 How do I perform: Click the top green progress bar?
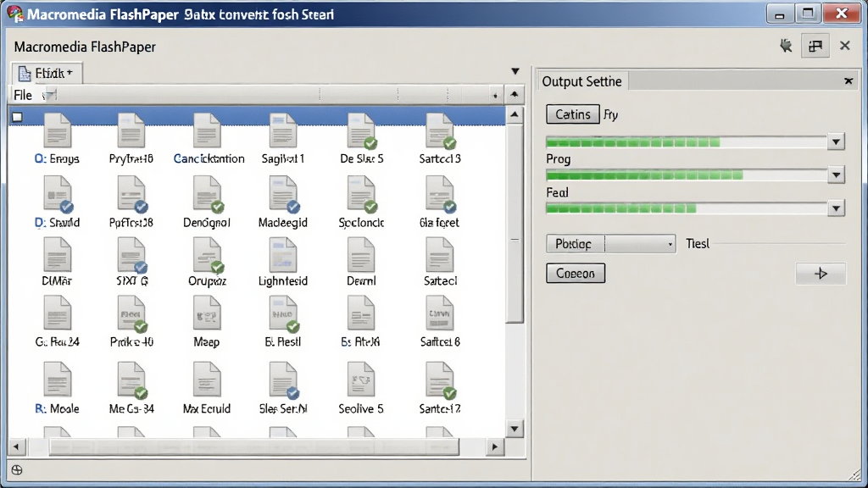pyautogui.click(x=687, y=142)
